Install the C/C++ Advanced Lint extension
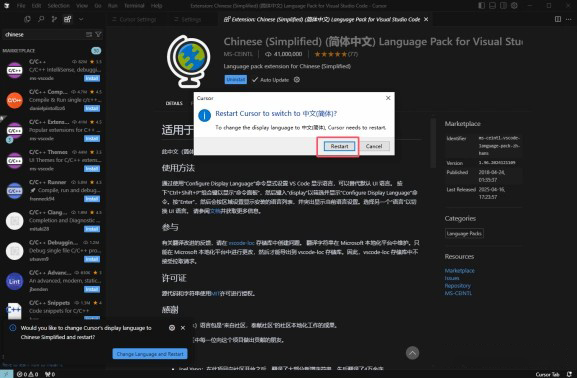578x378 pixels. coord(92,289)
